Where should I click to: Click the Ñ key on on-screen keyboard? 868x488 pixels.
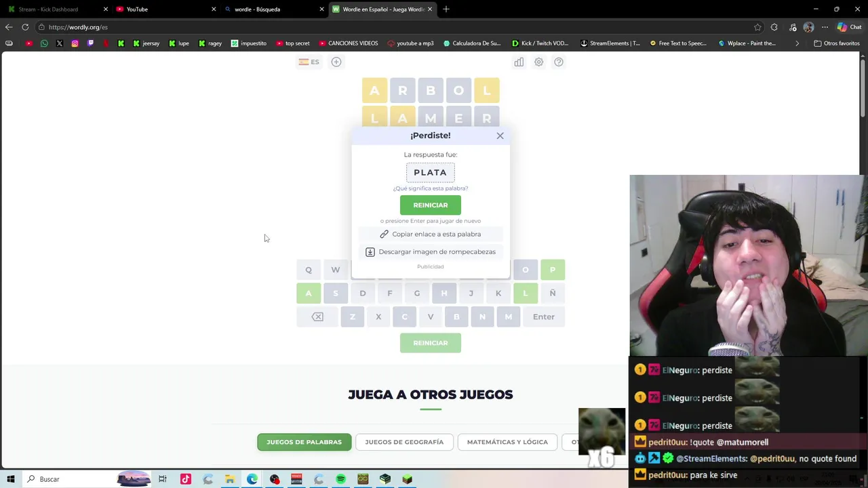pyautogui.click(x=553, y=293)
